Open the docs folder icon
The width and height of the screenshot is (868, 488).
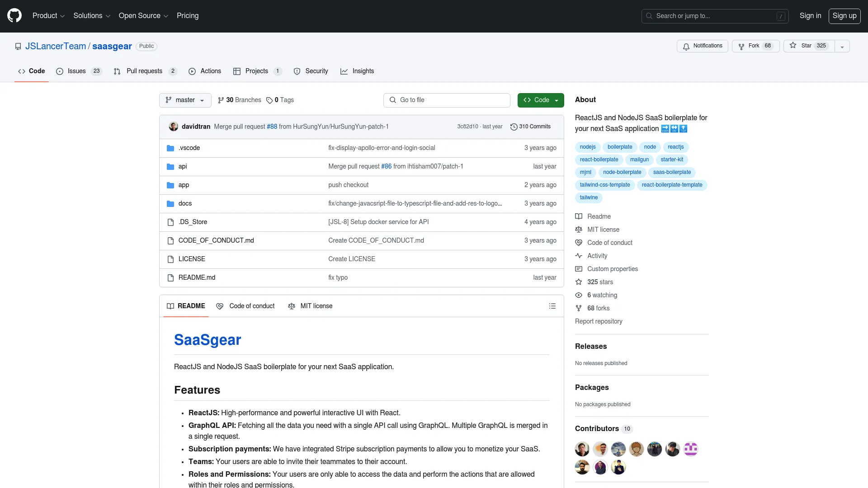pyautogui.click(x=170, y=204)
